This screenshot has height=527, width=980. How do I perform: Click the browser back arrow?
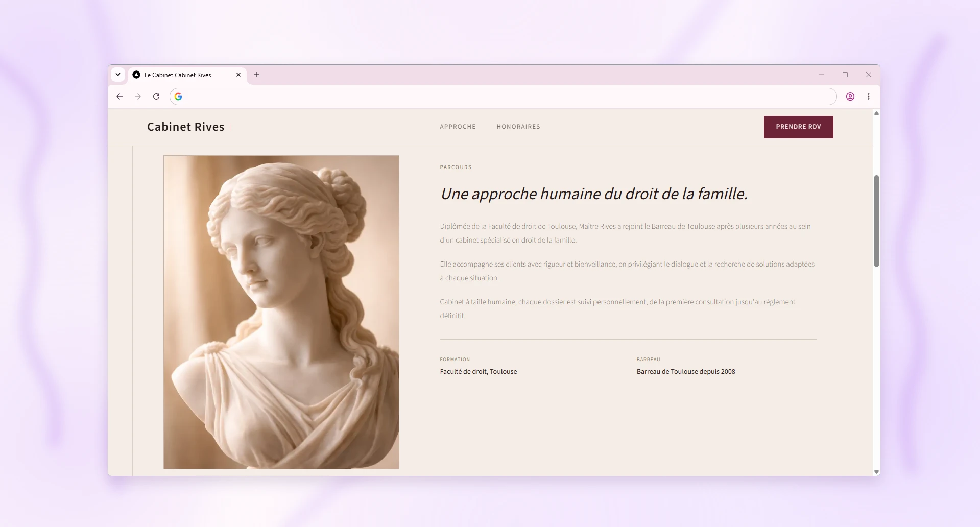point(119,97)
